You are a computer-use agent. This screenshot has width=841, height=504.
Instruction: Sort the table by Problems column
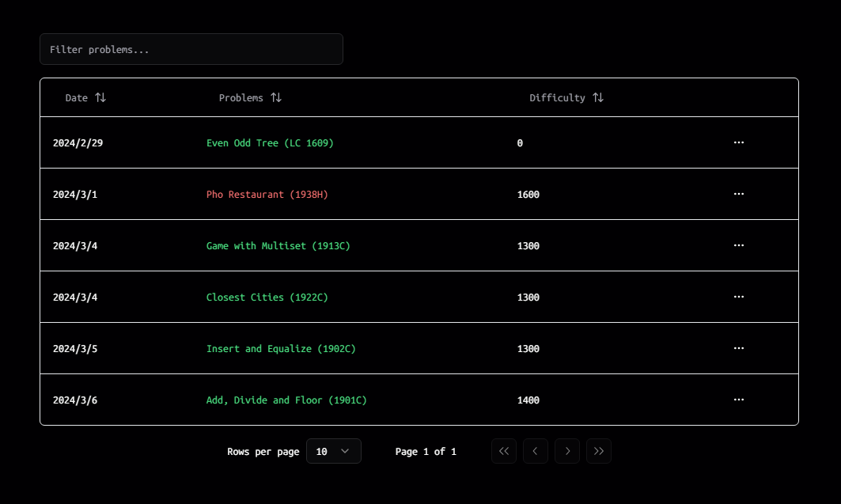pos(250,97)
